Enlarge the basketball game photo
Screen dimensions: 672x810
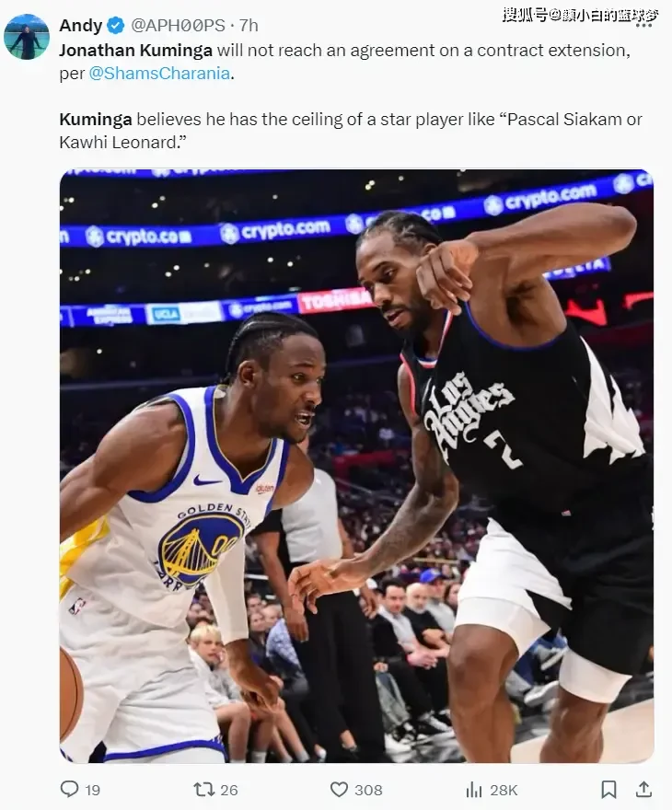click(356, 466)
